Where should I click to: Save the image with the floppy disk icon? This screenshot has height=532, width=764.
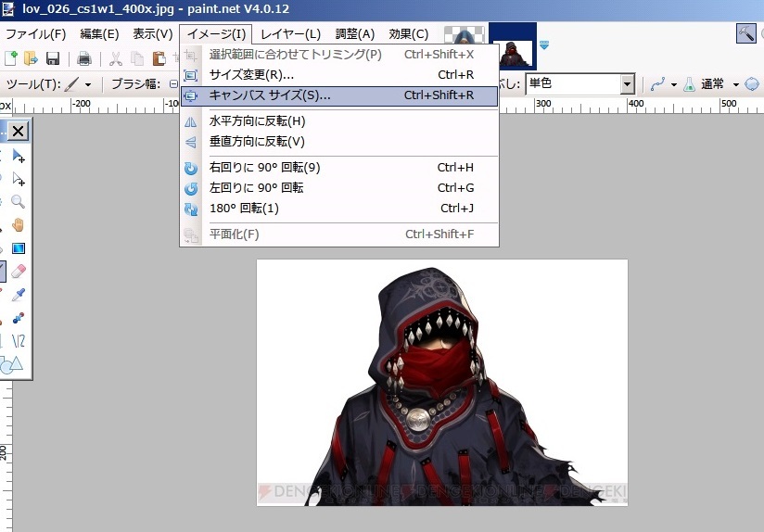(x=53, y=58)
